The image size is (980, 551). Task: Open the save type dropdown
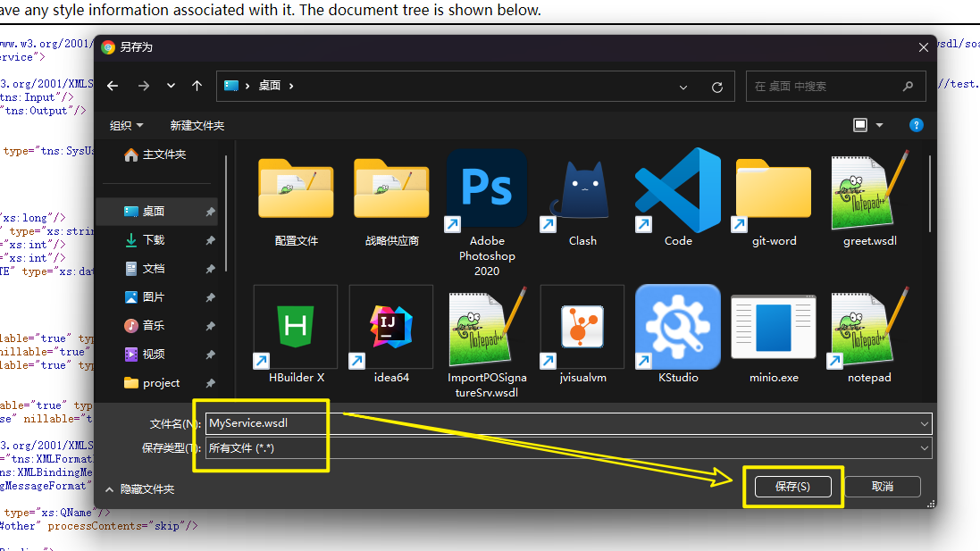point(924,448)
